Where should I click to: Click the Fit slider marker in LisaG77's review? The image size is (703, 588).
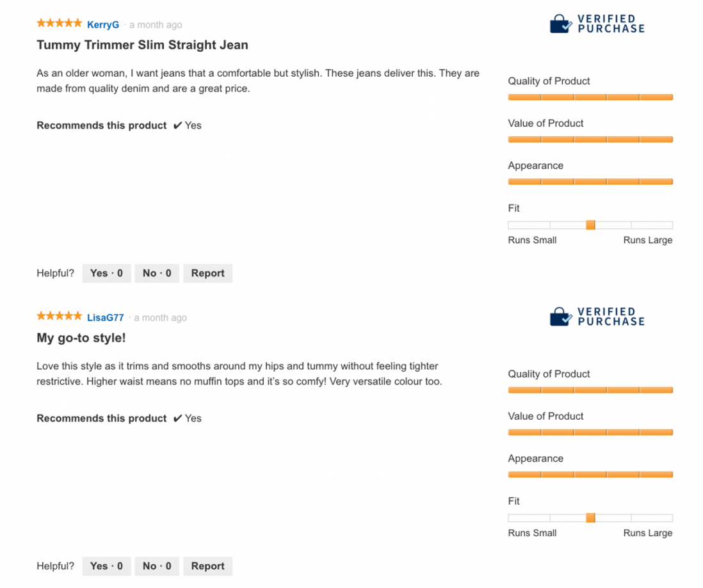coord(590,518)
